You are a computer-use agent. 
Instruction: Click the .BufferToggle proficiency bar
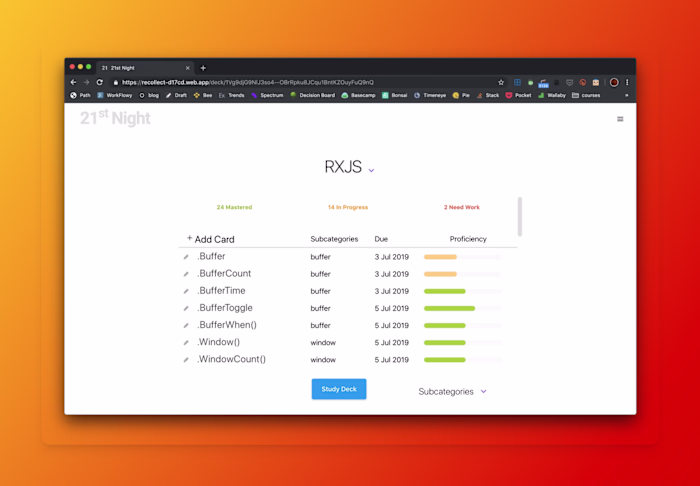tap(462, 308)
